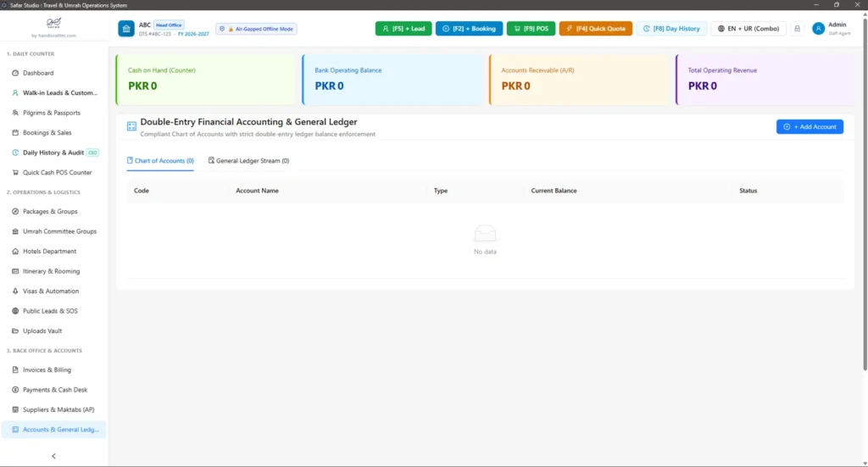This screenshot has width=868, height=467.
Task: Click the [F5] + Lead button
Action: (x=403, y=29)
